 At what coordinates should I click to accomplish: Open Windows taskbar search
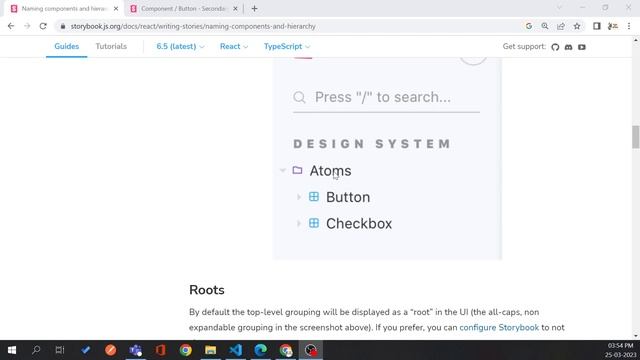point(36,350)
